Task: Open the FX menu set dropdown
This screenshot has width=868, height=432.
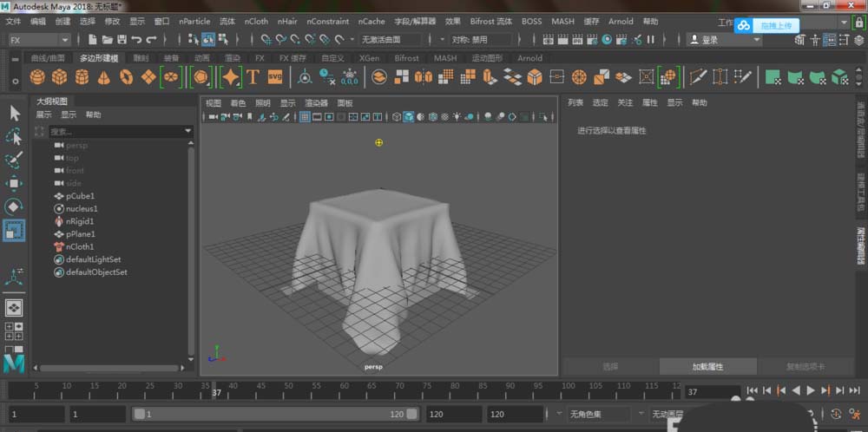Action: tap(65, 40)
